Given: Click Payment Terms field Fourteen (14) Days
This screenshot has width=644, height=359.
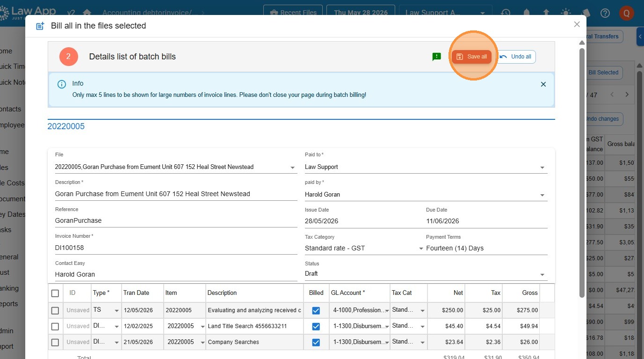Looking at the screenshot, I should pyautogui.click(x=486, y=248).
